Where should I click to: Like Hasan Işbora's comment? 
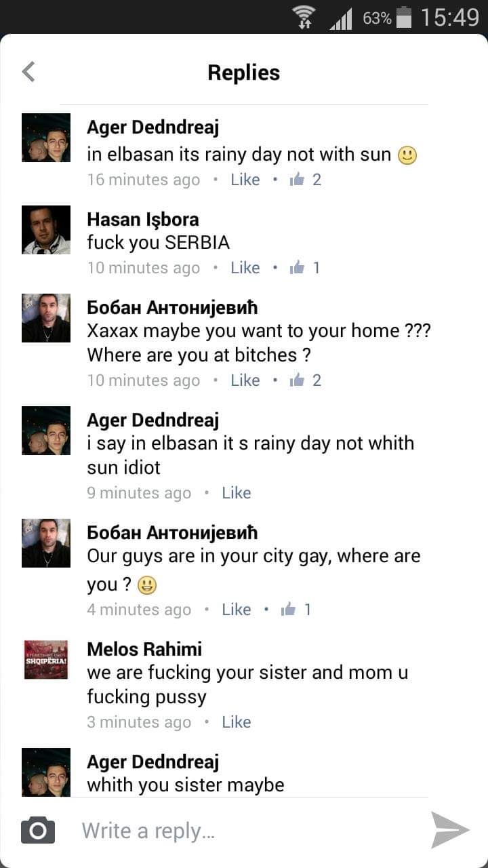[x=245, y=267]
